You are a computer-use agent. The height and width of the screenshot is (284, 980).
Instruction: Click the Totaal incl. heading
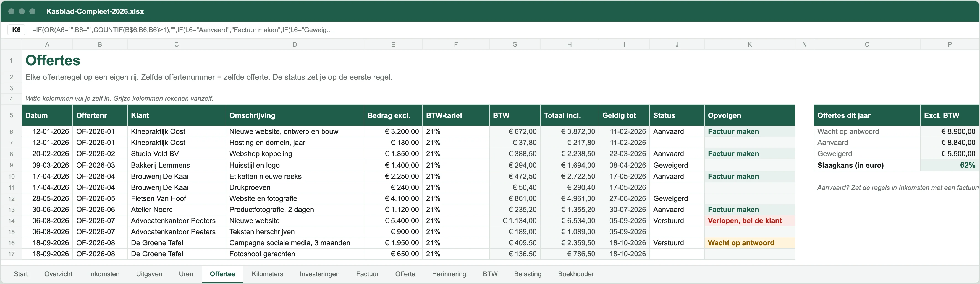pyautogui.click(x=570, y=115)
